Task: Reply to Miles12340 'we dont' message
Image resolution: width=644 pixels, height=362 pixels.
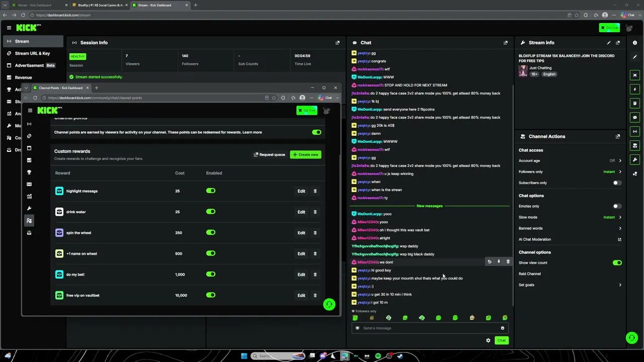Action: coord(489,261)
